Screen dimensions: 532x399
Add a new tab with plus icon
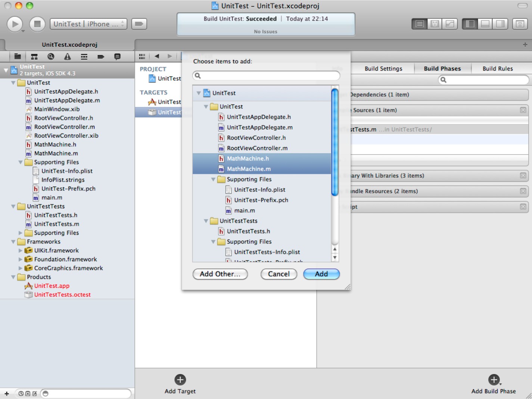pyautogui.click(x=525, y=44)
